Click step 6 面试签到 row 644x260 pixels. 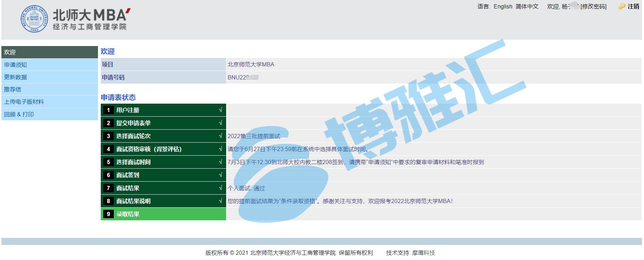coord(163,175)
